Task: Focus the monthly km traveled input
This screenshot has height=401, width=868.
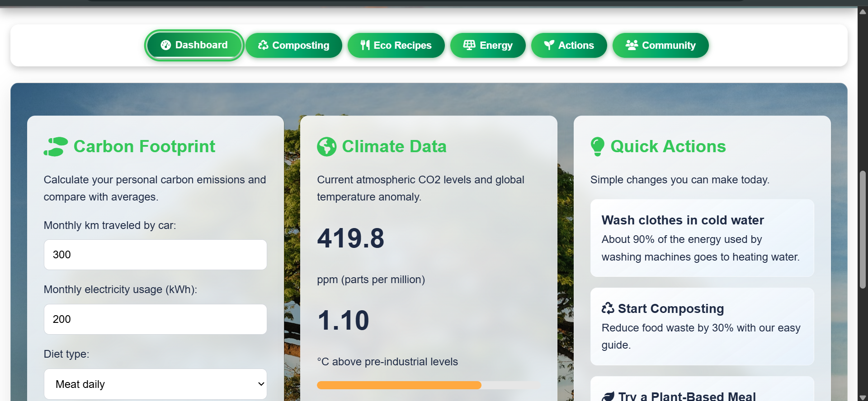Action: pos(156,255)
